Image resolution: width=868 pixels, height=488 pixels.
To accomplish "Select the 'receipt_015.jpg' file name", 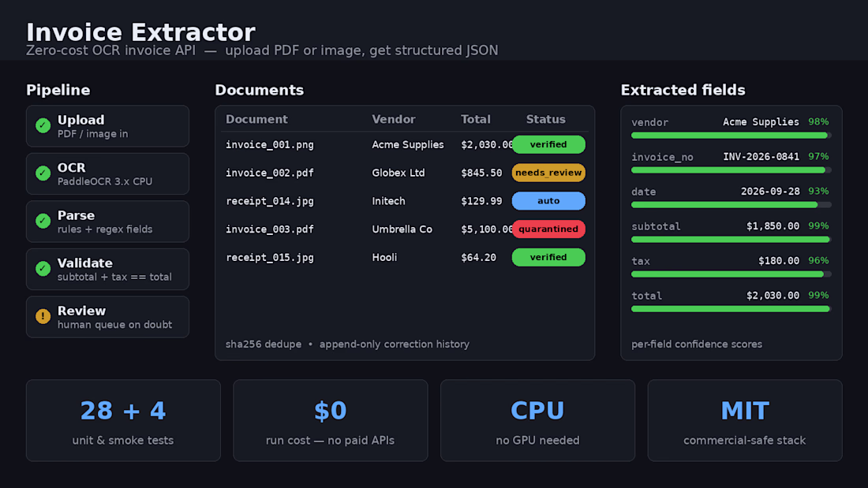I will coord(270,258).
